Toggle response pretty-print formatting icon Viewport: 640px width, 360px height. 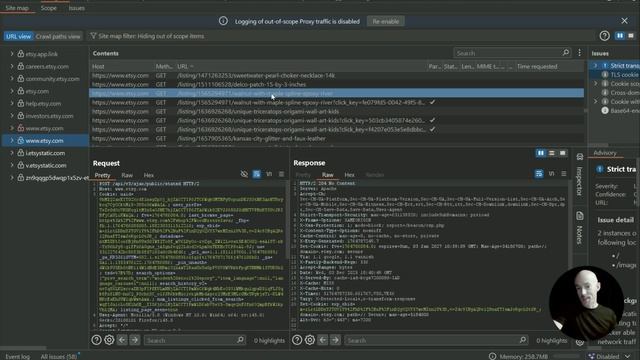click(539, 174)
